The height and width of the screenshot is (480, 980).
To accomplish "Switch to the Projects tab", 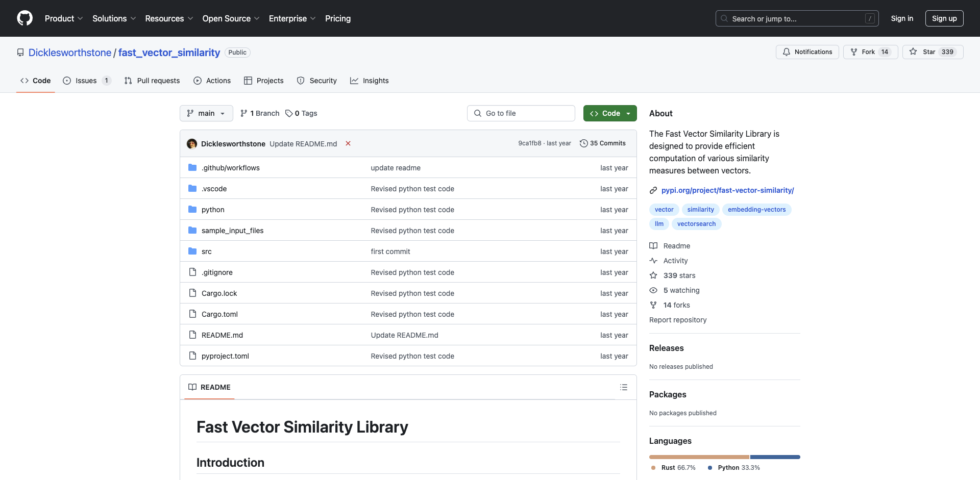I will [264, 81].
